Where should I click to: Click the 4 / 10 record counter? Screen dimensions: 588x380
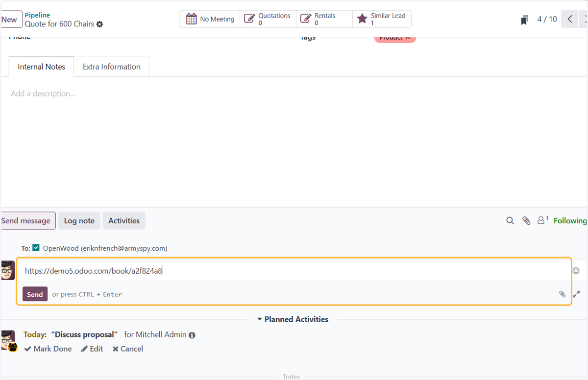click(547, 19)
